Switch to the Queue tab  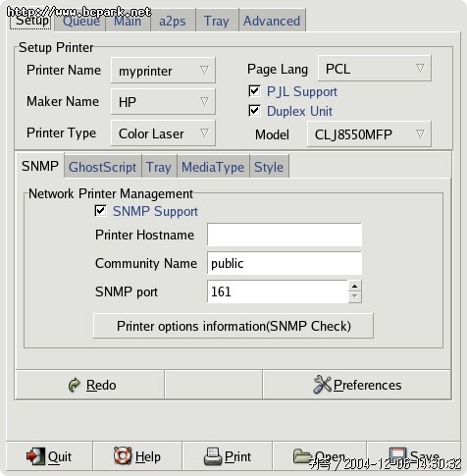click(x=80, y=21)
